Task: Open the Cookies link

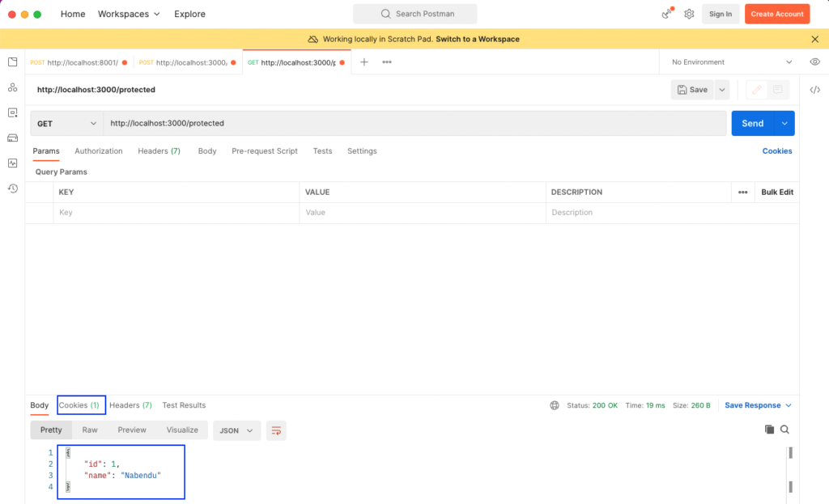Action: [777, 151]
